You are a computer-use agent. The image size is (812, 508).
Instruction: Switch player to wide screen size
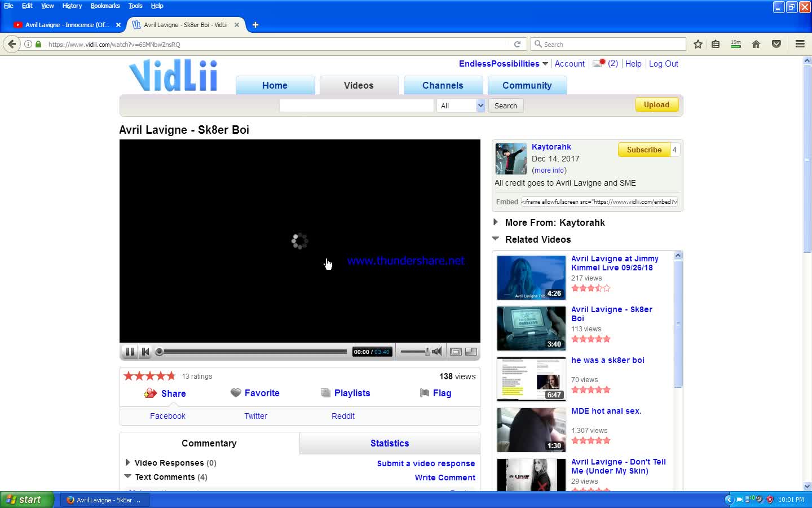(x=456, y=352)
